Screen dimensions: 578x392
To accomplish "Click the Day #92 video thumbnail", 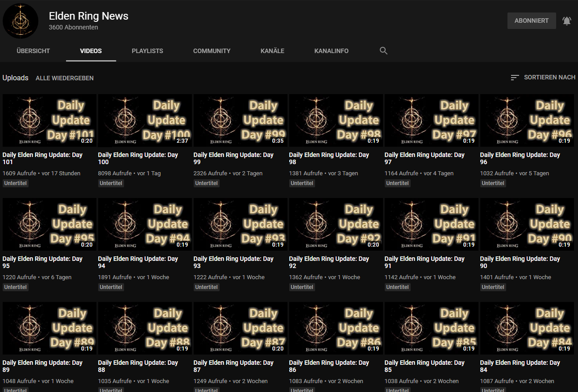I will tap(336, 224).
